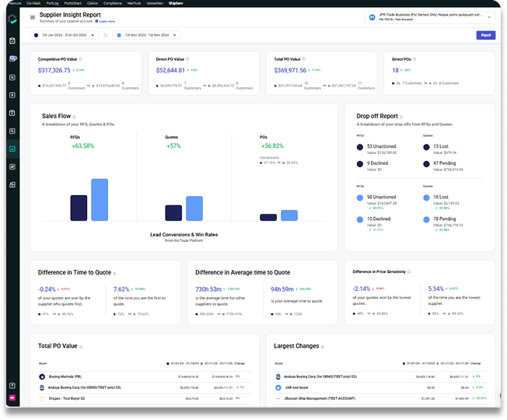This screenshot has width=507, height=420.
Task: Click the dark navy circle beside 53 Unactioned
Action: coord(360,147)
